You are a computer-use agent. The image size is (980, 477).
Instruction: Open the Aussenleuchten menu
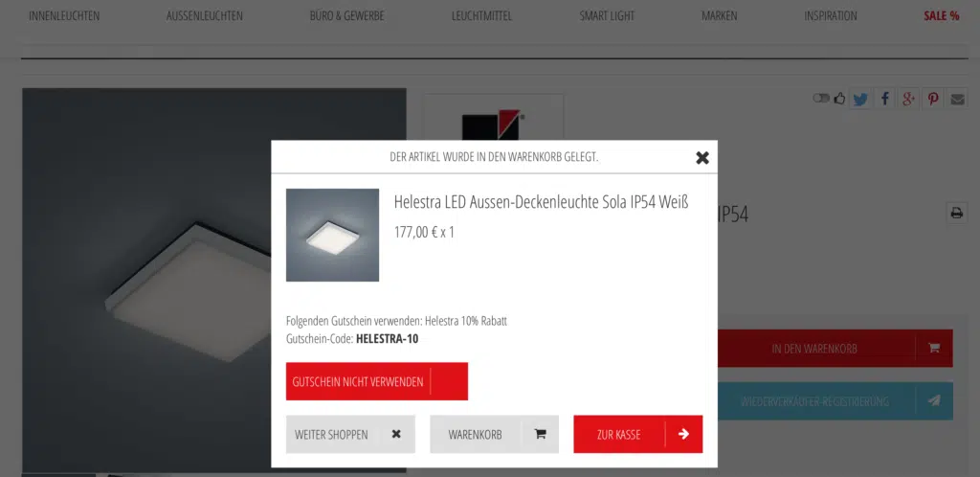point(205,16)
